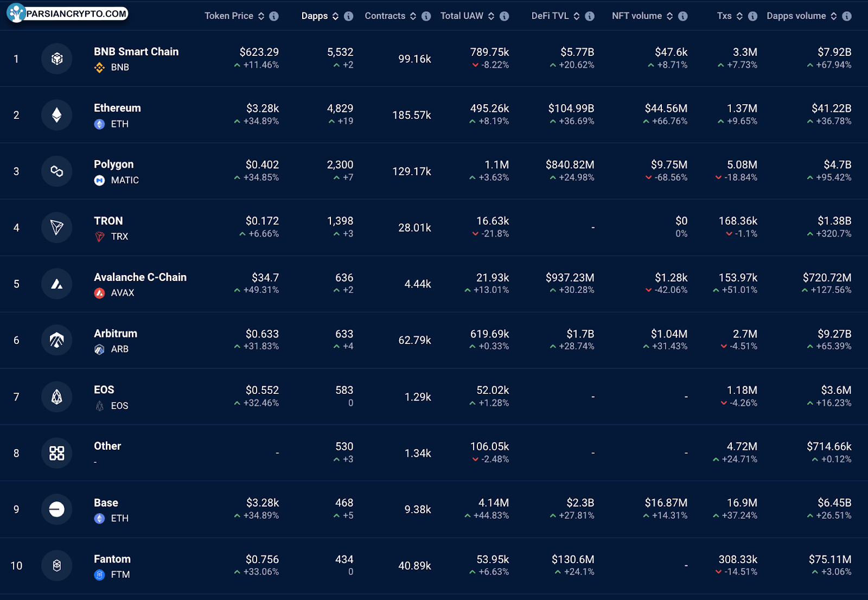Screen dimensions: 868x600
Task: Click the $623.29 BNB token price
Action: point(259,52)
